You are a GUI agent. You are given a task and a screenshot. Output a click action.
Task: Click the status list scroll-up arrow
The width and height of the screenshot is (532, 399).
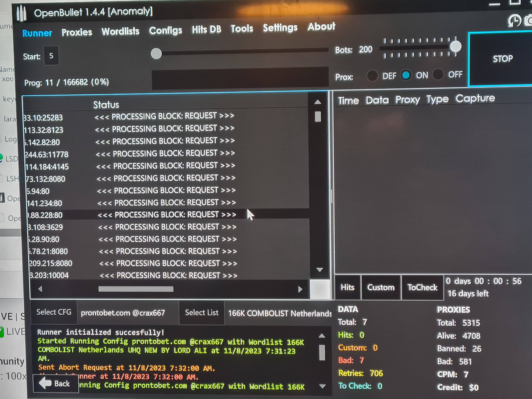click(x=318, y=102)
